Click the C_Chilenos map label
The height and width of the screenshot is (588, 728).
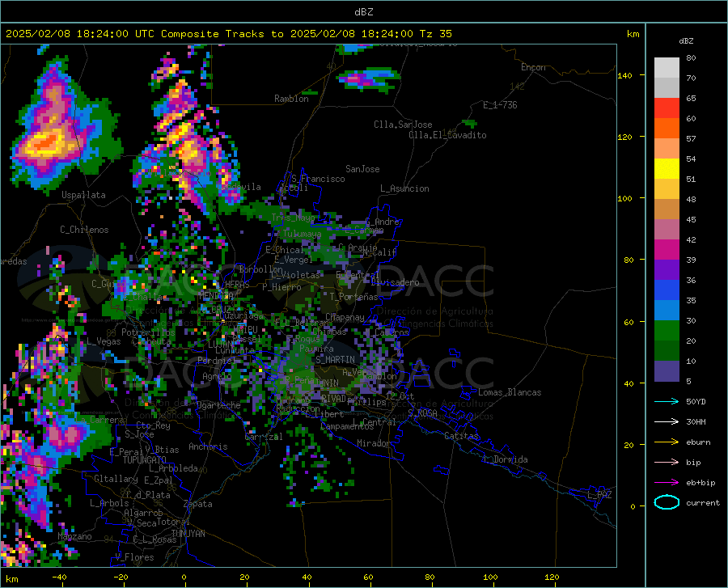click(x=84, y=230)
